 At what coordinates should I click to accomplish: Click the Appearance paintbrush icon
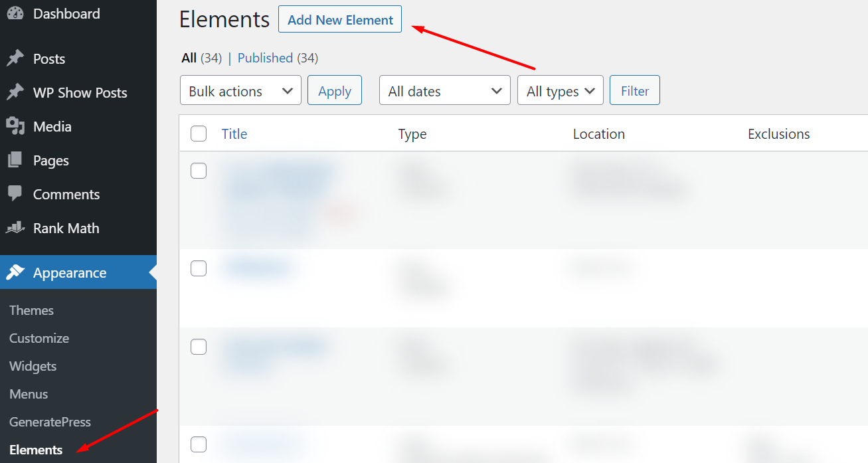(15, 272)
